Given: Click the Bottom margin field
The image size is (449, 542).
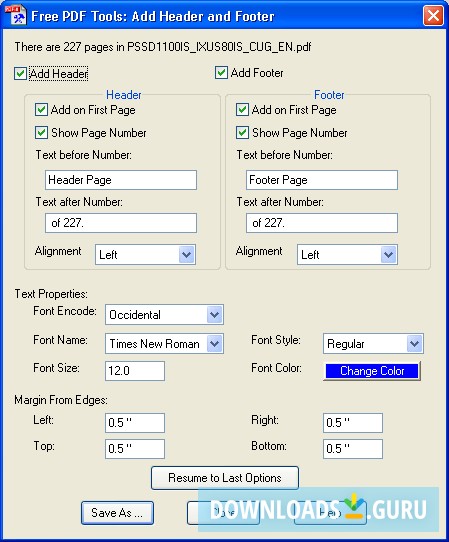Looking at the screenshot, I should coord(353,449).
